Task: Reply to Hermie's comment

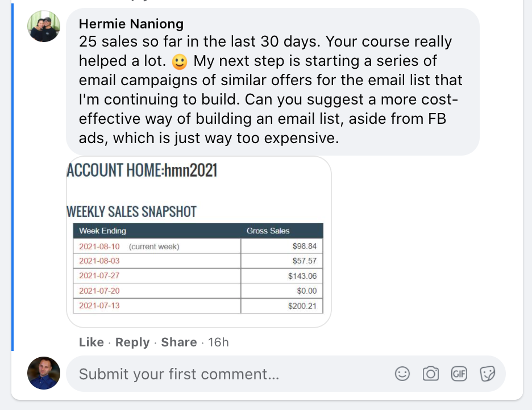Action: click(x=132, y=342)
